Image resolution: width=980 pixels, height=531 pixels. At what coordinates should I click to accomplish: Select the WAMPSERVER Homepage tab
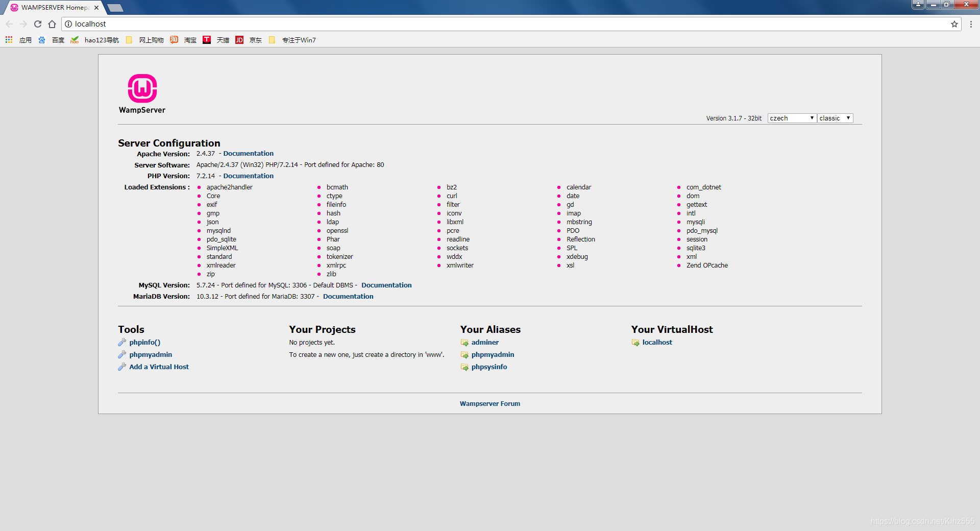[55, 8]
